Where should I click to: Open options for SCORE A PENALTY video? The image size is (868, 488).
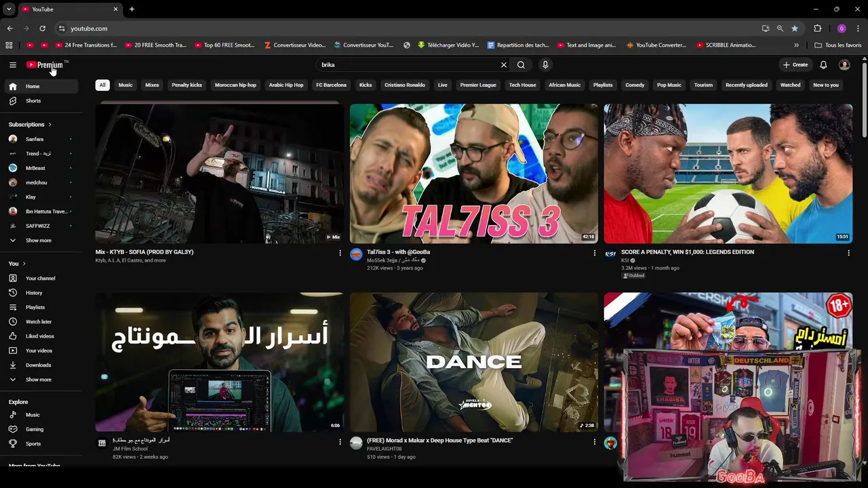pos(848,253)
